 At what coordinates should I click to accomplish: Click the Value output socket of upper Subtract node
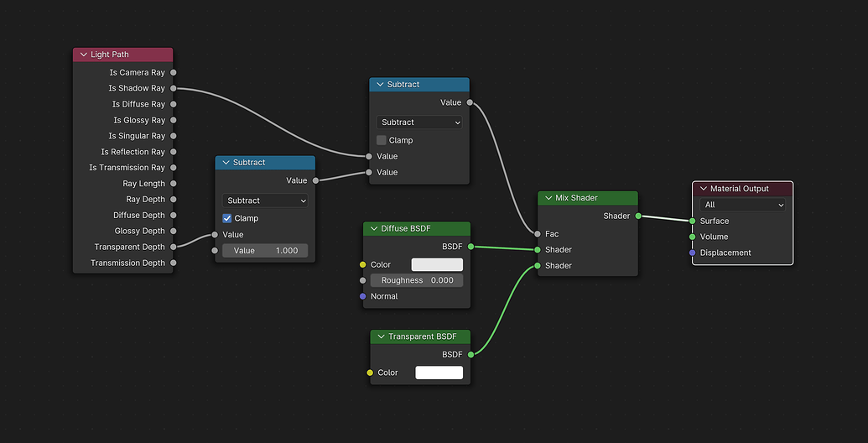click(470, 102)
